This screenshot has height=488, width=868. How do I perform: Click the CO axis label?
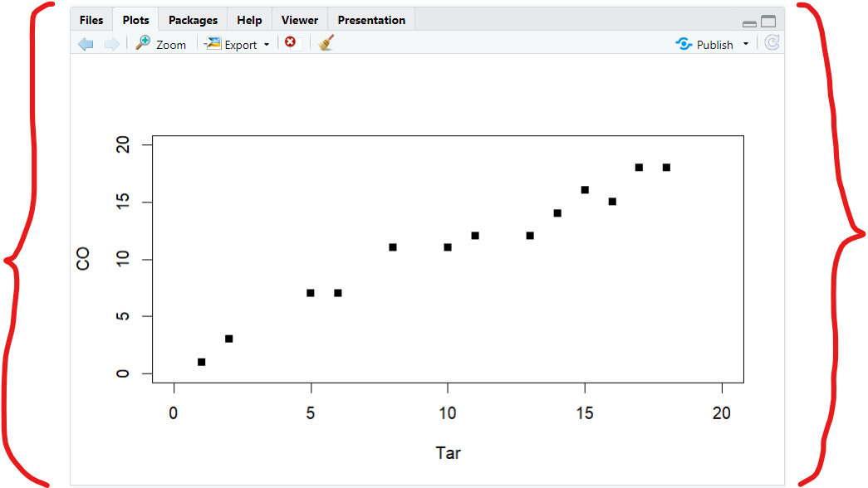pos(82,259)
